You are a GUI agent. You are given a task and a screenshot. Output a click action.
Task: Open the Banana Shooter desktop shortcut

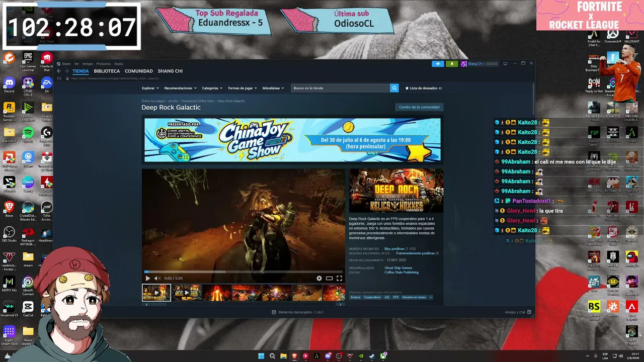pos(594,310)
